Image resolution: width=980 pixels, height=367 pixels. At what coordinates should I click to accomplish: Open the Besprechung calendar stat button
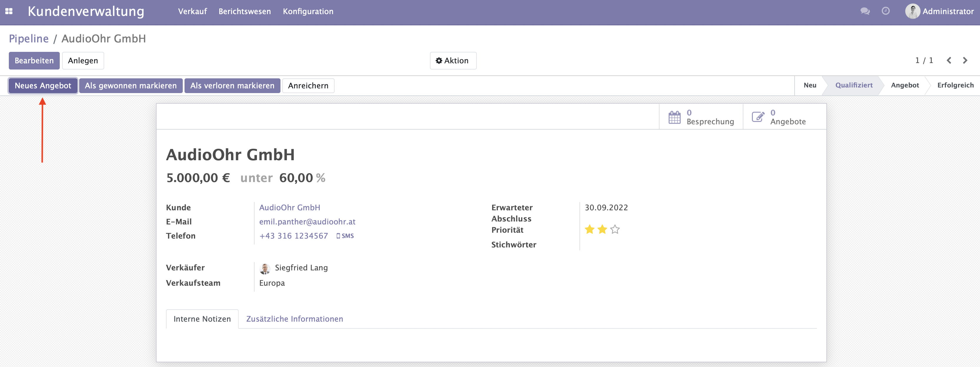tap(701, 117)
